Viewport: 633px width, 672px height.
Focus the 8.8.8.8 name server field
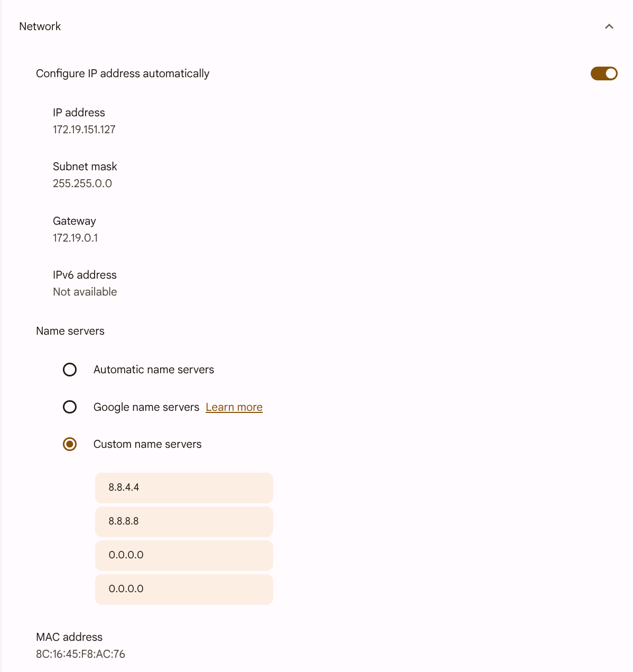(x=184, y=521)
